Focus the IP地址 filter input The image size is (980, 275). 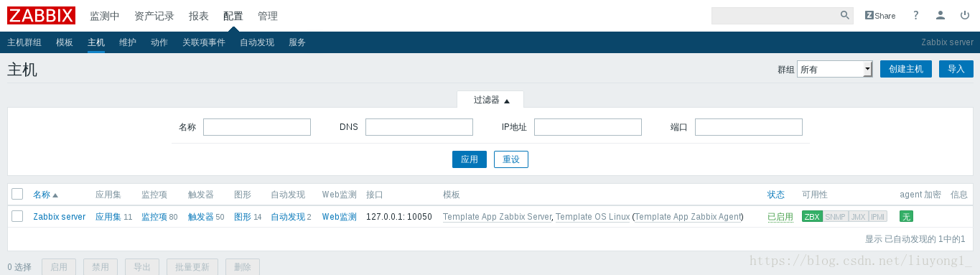pyautogui.click(x=588, y=127)
